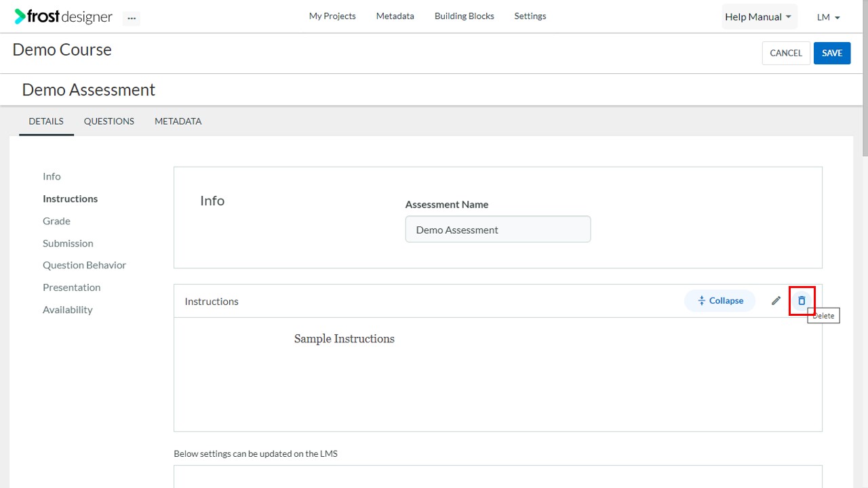Jump to the Question Behavior section
868x488 pixels.
click(x=85, y=265)
